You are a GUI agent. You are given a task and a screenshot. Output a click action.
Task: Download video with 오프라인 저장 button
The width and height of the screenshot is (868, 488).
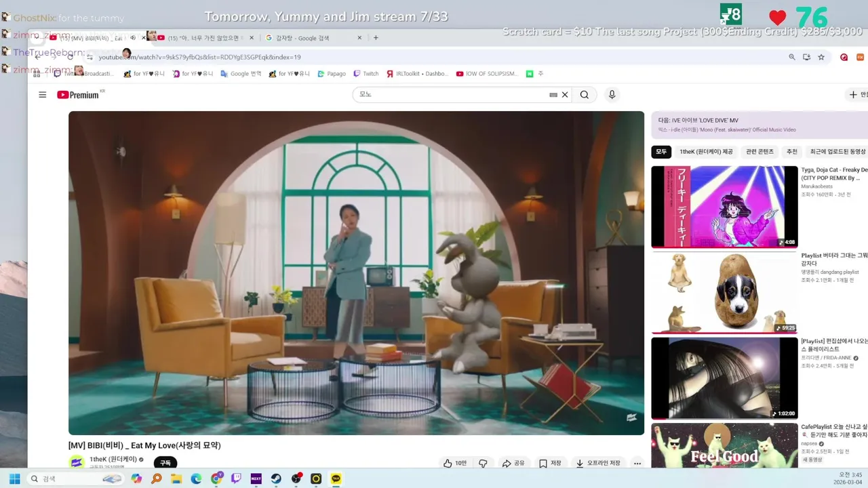point(598,464)
